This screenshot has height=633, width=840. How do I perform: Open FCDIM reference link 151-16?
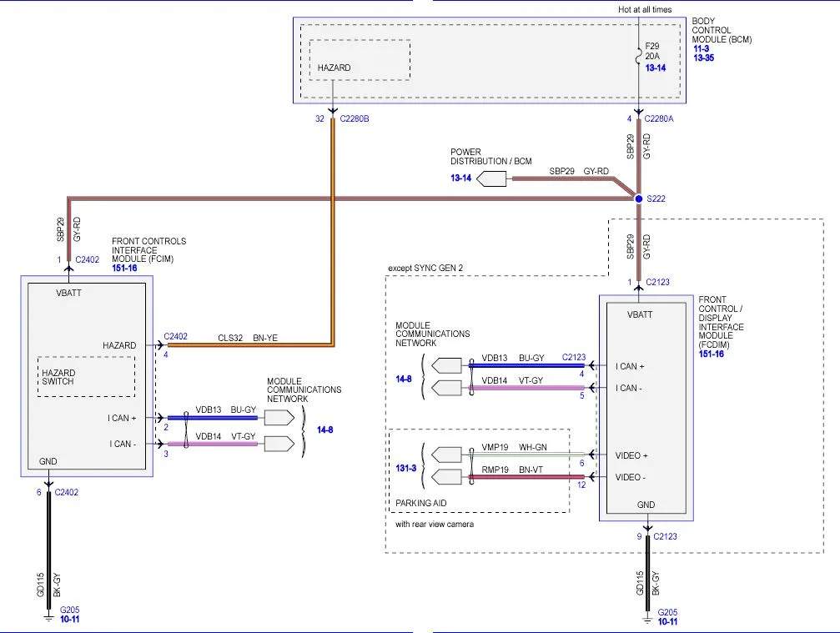[x=711, y=354]
